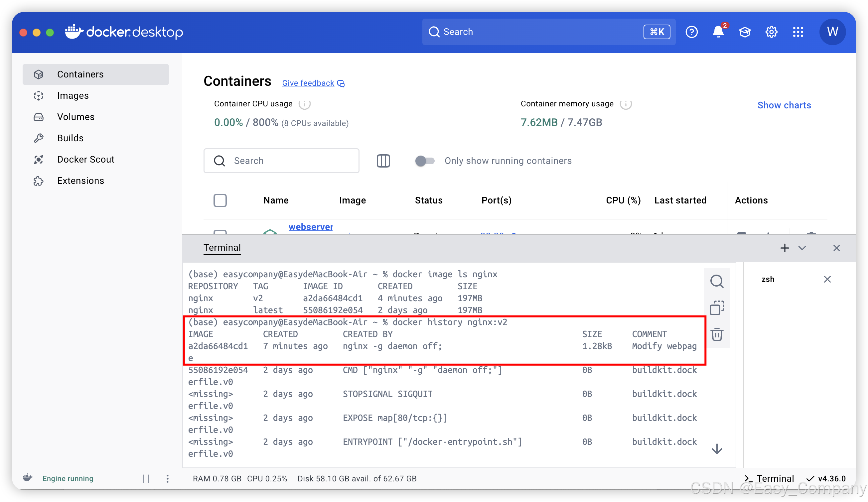
Task: Open settings gear icon in header
Action: click(771, 32)
